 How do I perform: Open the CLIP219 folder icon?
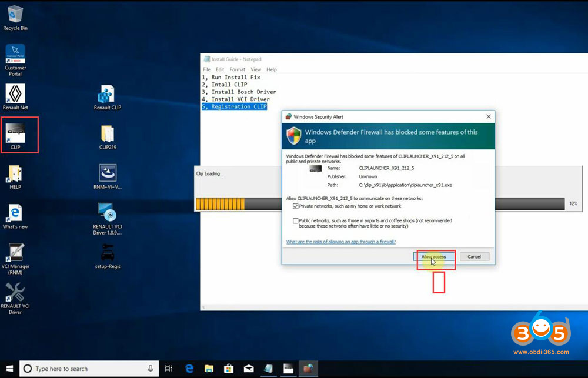[108, 133]
